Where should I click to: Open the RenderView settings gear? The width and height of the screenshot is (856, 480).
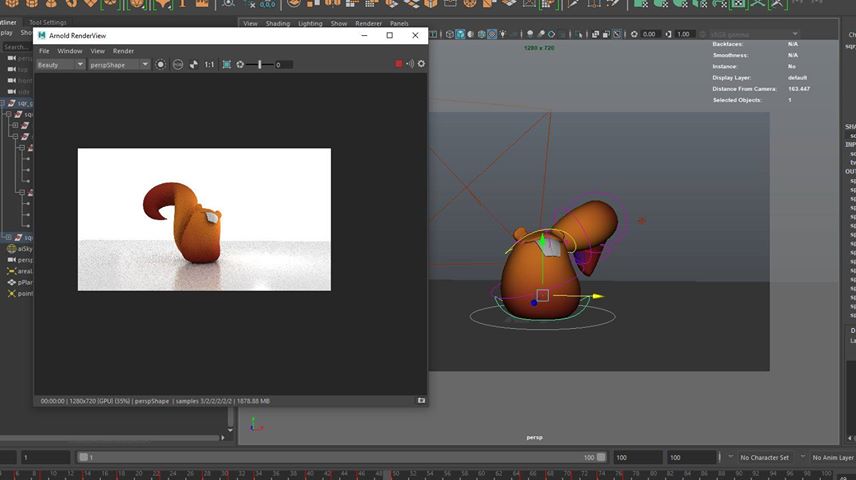(421, 64)
